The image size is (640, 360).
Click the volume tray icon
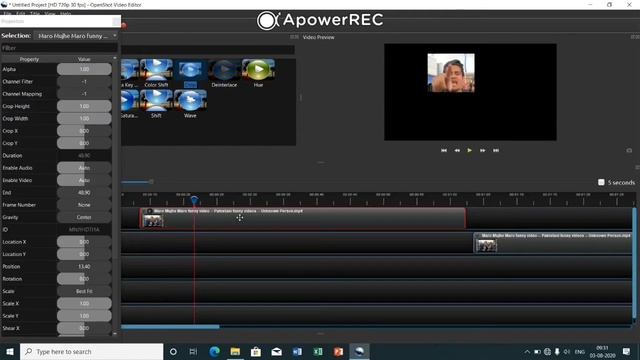click(x=567, y=351)
